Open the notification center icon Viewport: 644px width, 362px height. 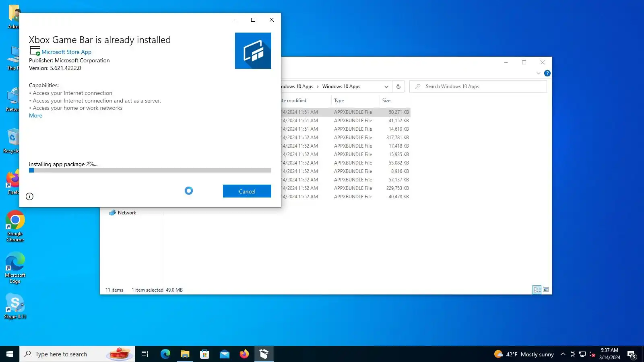tap(631, 354)
